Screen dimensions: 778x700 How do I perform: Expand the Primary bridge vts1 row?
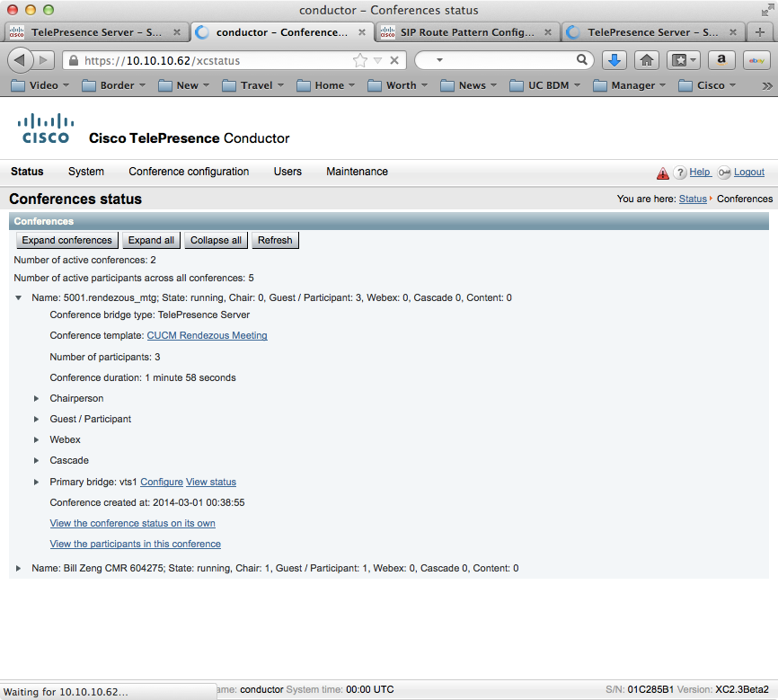pyautogui.click(x=36, y=482)
